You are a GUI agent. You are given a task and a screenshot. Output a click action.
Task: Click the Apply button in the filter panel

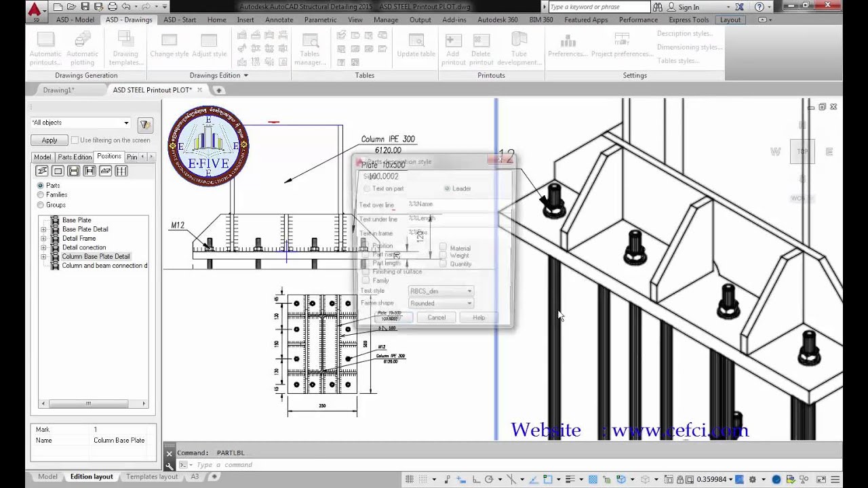pos(50,140)
